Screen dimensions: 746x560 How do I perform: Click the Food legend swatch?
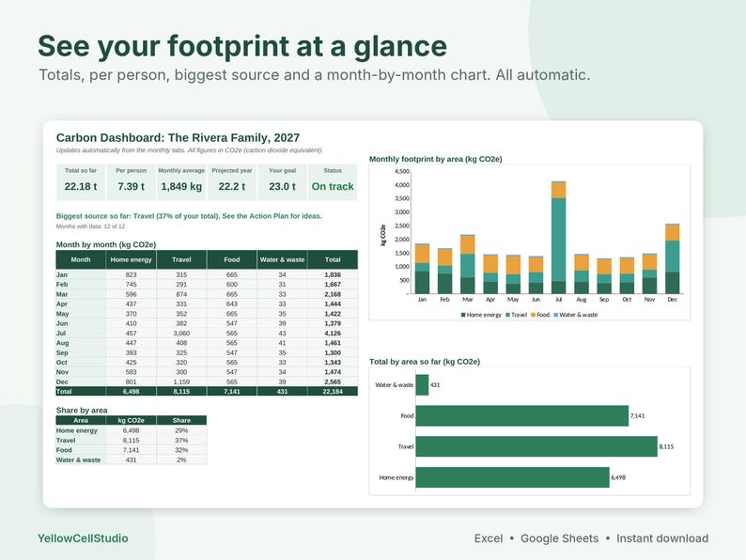click(534, 315)
